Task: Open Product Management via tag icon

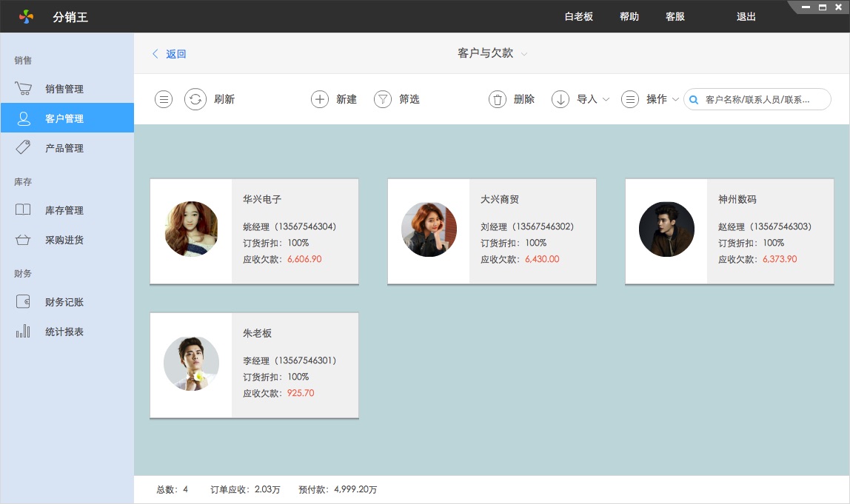Action: [x=23, y=148]
